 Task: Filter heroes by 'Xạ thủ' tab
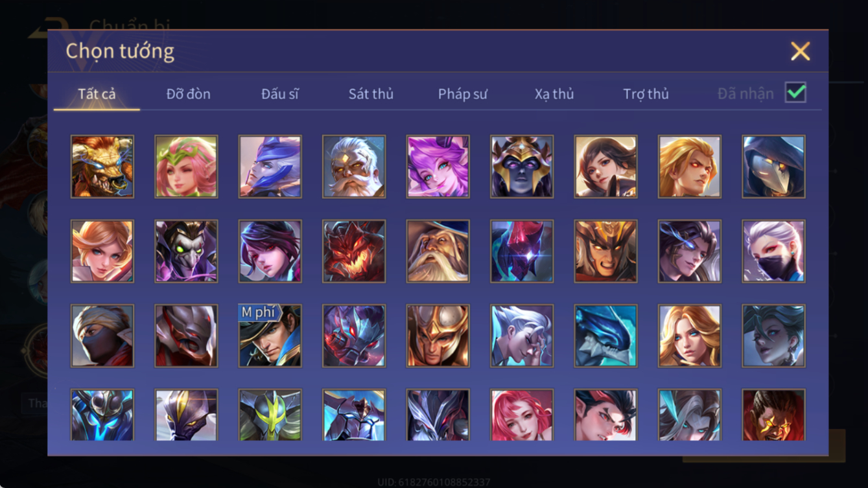[554, 94]
